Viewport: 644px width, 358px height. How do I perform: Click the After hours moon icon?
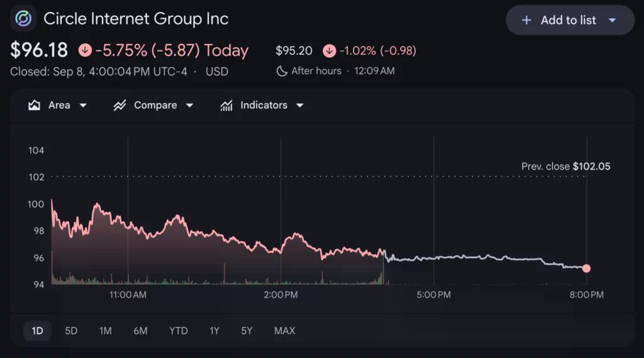point(282,71)
